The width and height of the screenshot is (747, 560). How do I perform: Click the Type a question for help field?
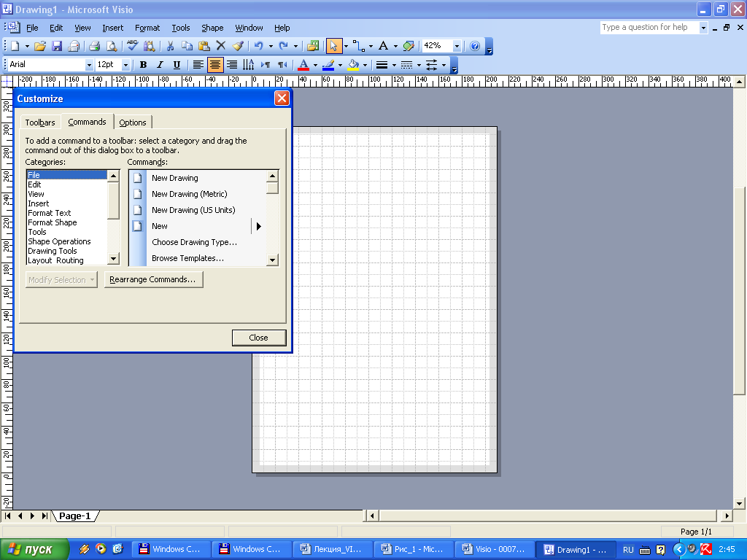(649, 28)
